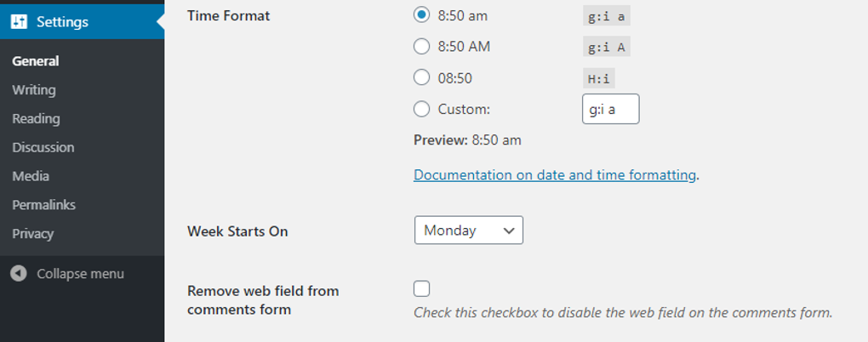Select the Custom time format option
This screenshot has height=342, width=868.
tap(421, 109)
